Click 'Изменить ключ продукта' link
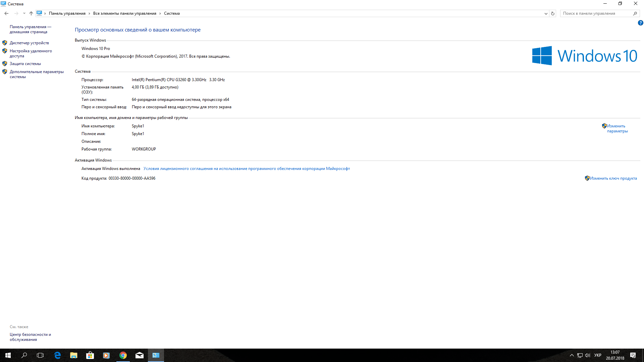This screenshot has width=644, height=362. click(x=613, y=178)
